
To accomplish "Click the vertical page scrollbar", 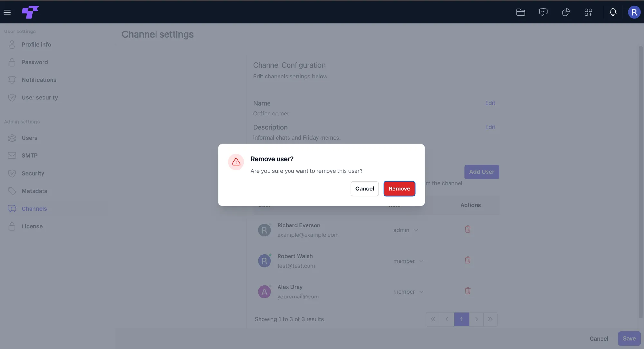I will (641, 182).
